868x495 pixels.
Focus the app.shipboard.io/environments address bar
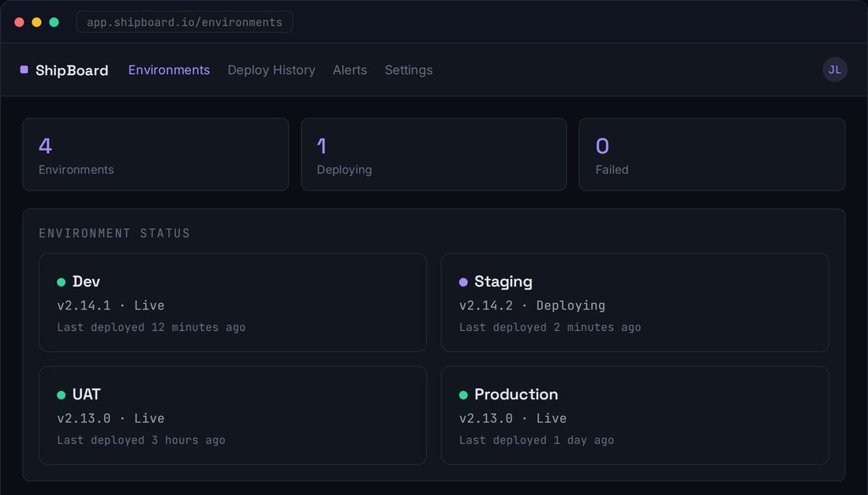point(185,22)
